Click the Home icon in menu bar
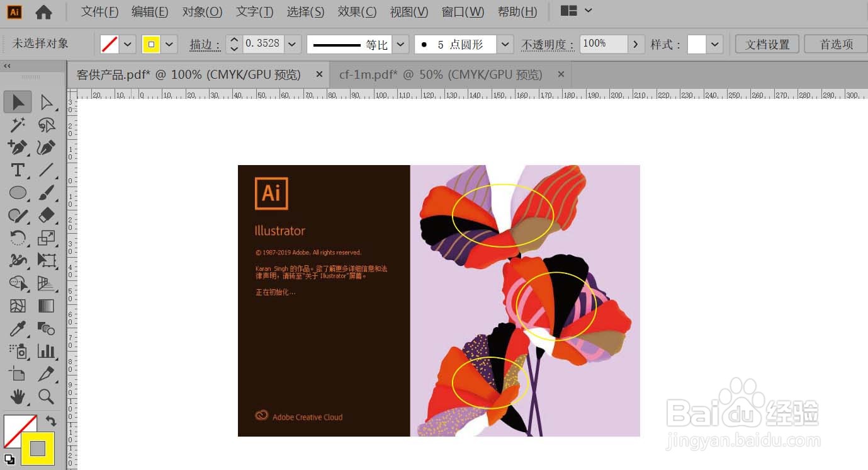This screenshot has height=470, width=868. click(43, 12)
